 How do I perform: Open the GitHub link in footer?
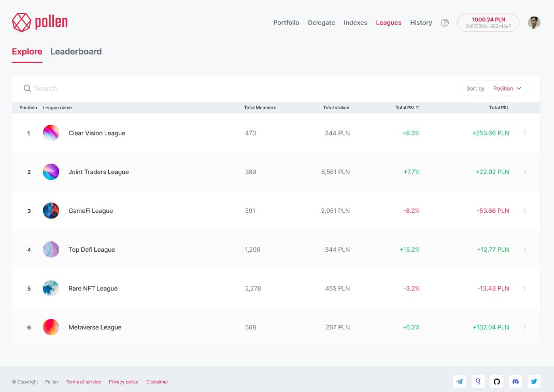496,382
